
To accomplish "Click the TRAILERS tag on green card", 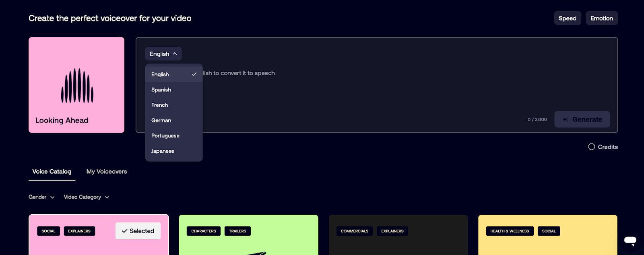I will [237, 231].
